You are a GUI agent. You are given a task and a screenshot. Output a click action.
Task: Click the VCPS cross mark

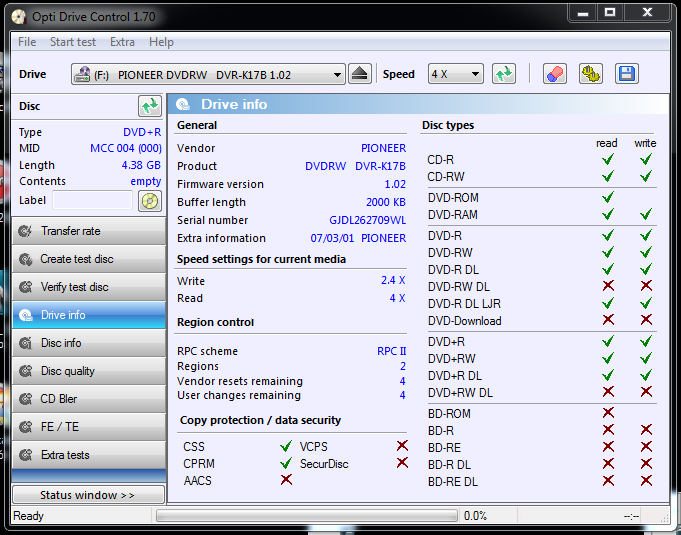click(x=402, y=446)
